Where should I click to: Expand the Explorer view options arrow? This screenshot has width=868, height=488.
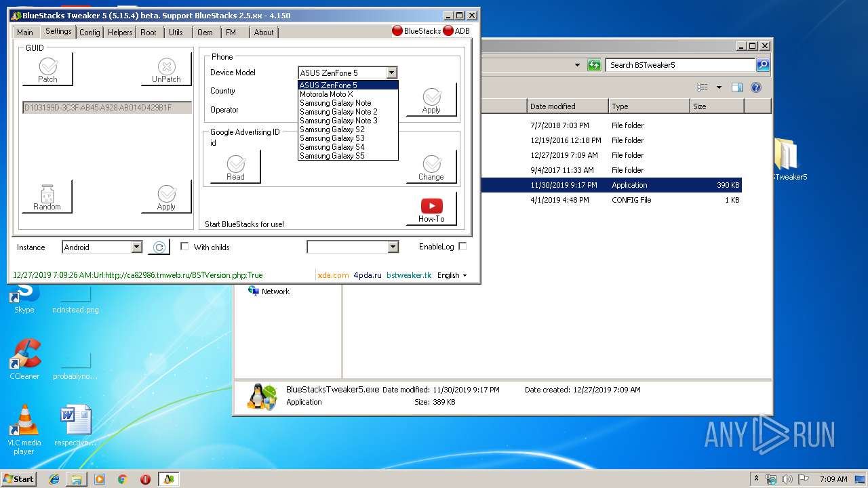coord(719,87)
